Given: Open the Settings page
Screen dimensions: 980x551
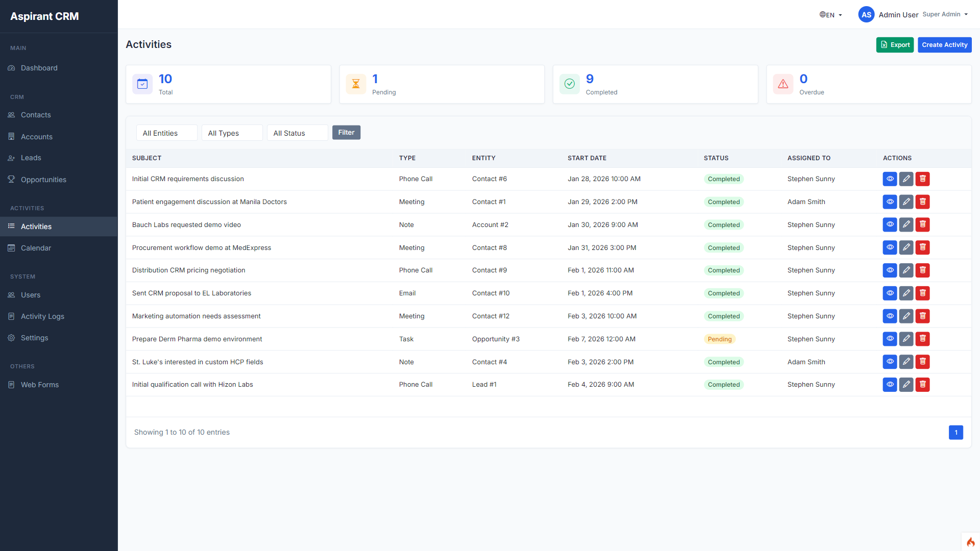Looking at the screenshot, I should tap(34, 338).
